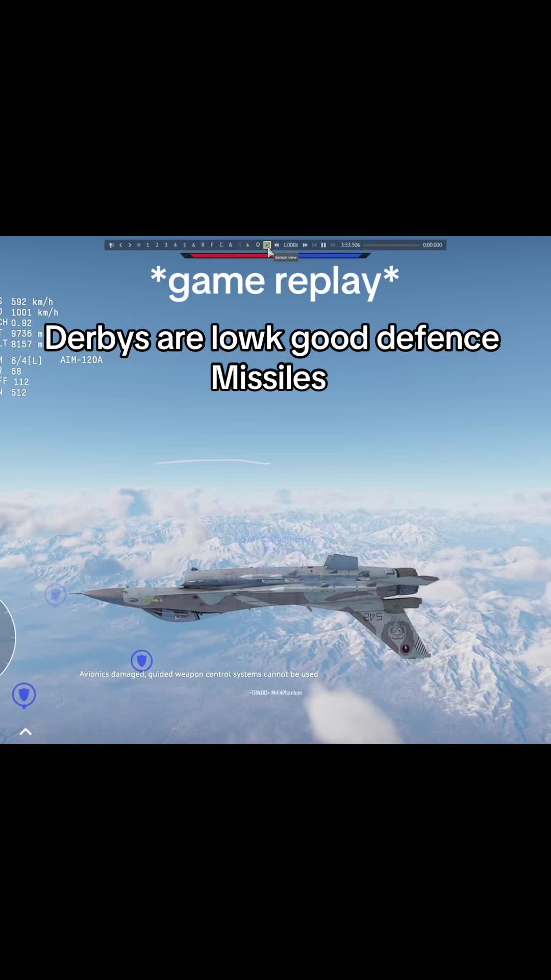Image resolution: width=551 pixels, height=980 pixels.
Task: Click the circle marker icon in toolbar
Action: [x=258, y=245]
